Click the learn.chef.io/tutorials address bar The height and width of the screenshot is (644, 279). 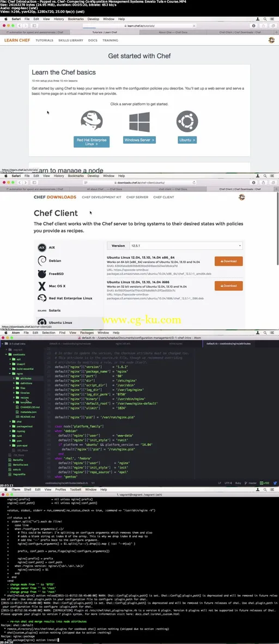(x=139, y=26)
